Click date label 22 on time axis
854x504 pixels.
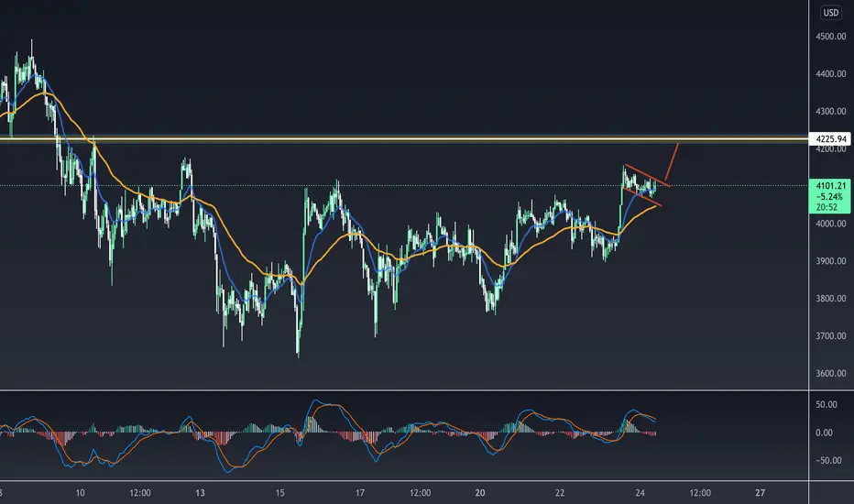560,493
